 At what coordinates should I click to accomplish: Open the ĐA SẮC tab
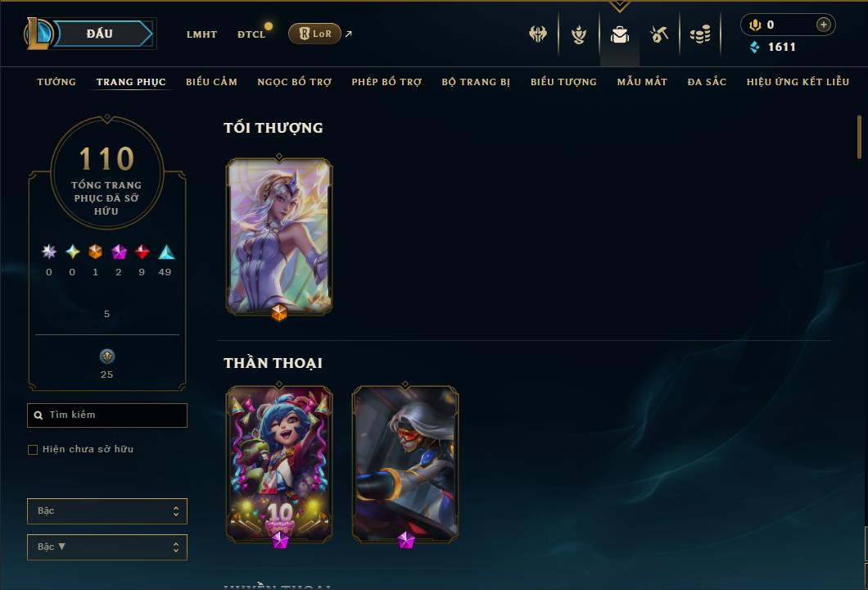[707, 82]
